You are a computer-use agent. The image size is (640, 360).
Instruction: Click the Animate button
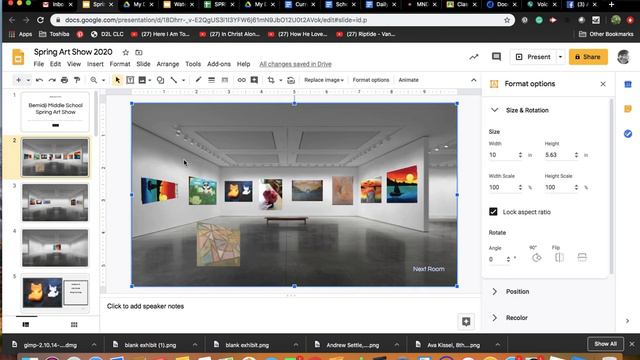point(408,80)
